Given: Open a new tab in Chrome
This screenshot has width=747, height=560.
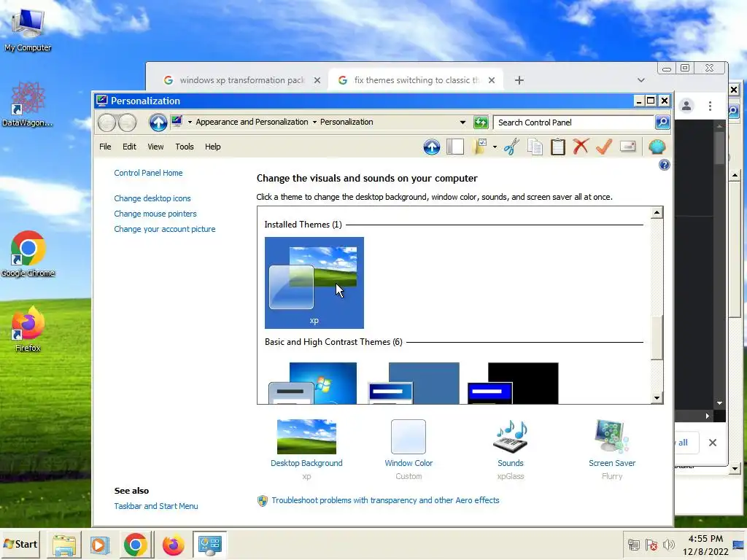Looking at the screenshot, I should pyautogui.click(x=519, y=80).
